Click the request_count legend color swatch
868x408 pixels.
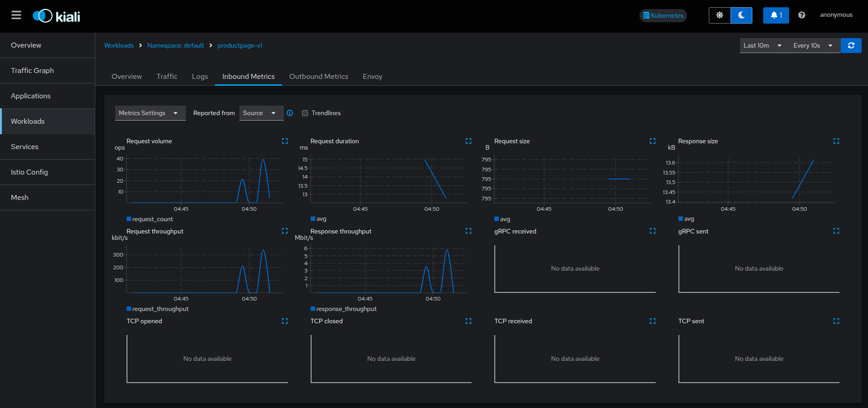(129, 219)
